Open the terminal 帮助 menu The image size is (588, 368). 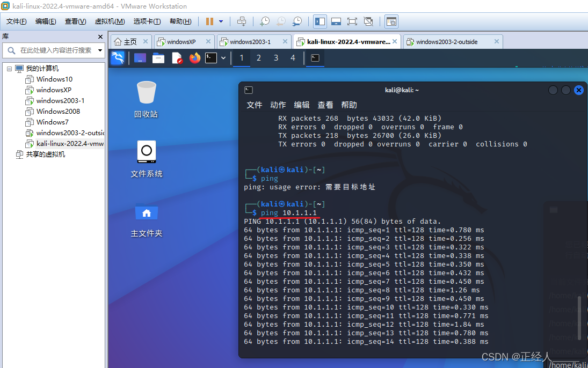tap(349, 105)
